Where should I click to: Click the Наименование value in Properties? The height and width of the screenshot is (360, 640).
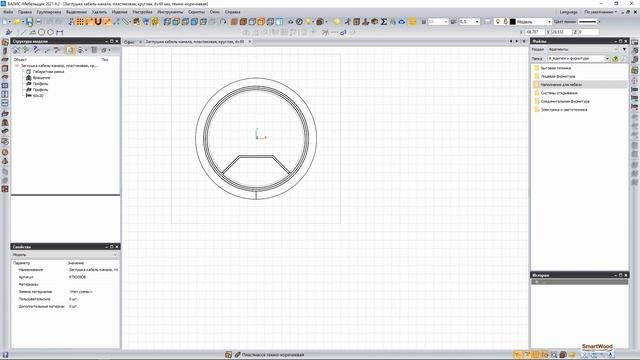[93, 270]
